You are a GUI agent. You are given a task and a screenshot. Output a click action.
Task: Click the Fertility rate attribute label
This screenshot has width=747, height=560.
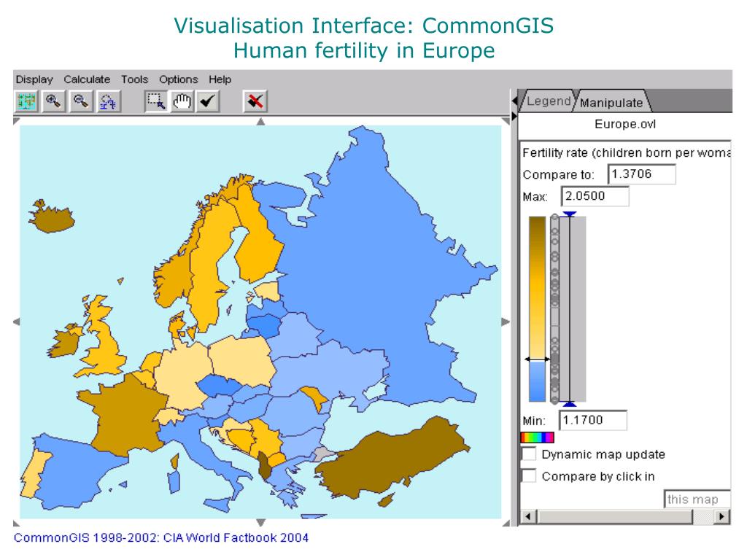[x=626, y=152]
